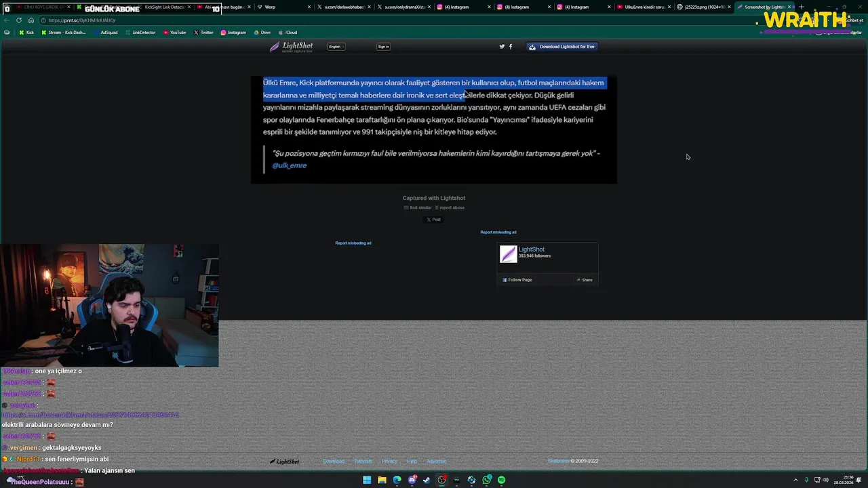Click the LightShot page profile thumbnail
This screenshot has height=488, width=868.
(508, 254)
